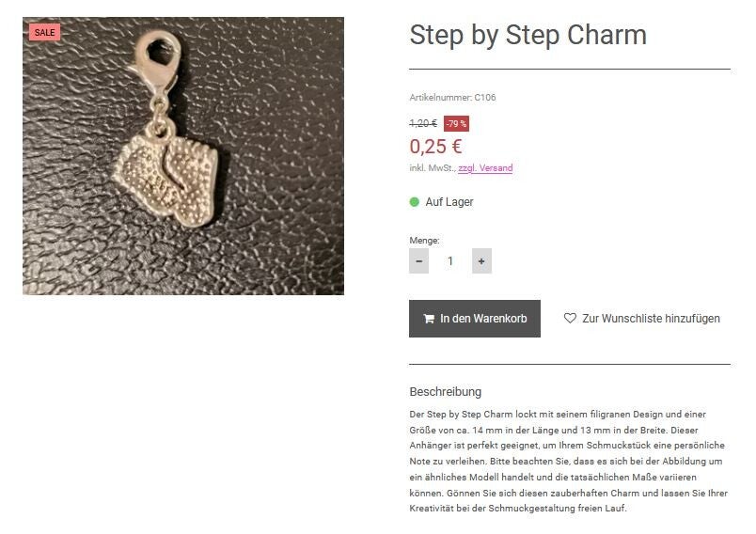Click the crossed-out 1,20 € price
The width and height of the screenshot is (756, 534).
click(423, 123)
